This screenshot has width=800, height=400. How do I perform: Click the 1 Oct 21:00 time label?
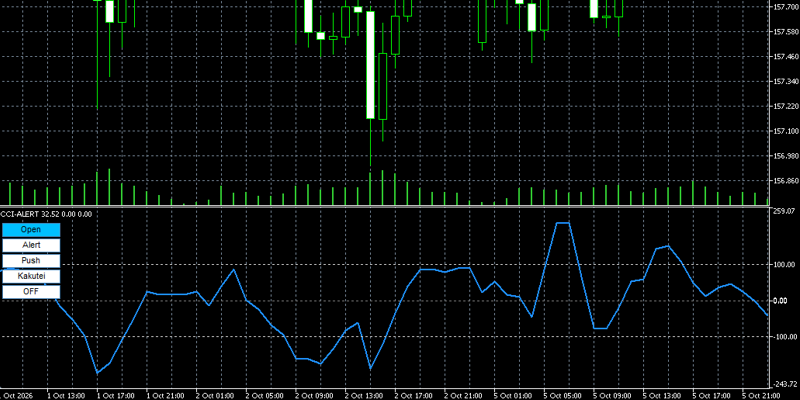pyautogui.click(x=165, y=396)
